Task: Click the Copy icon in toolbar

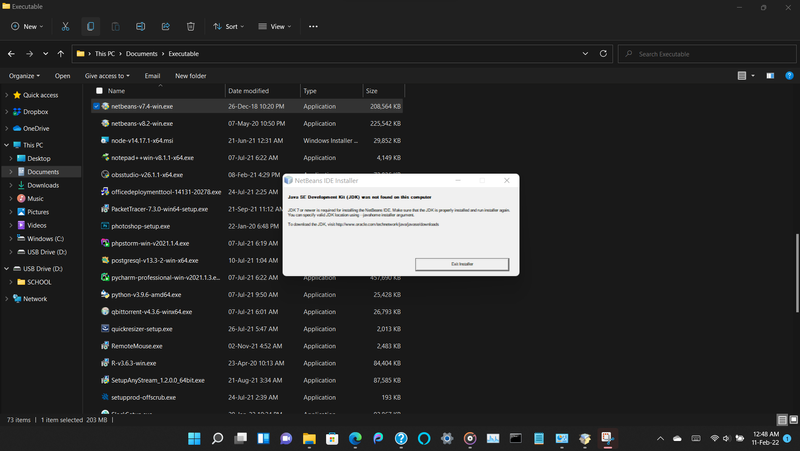Action: (x=90, y=27)
